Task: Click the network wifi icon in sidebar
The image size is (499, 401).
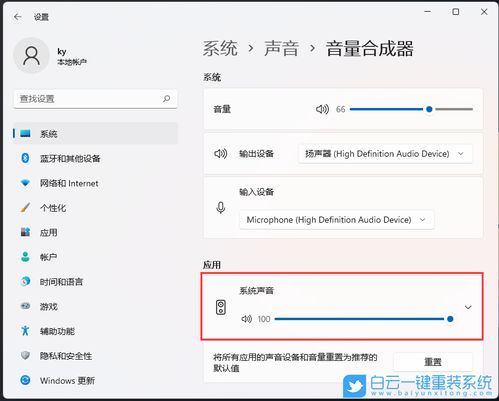Action: click(x=25, y=183)
